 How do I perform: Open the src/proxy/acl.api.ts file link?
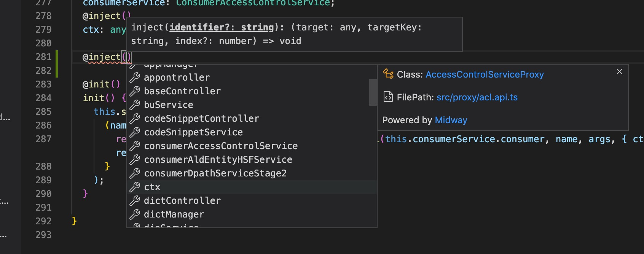477,97
